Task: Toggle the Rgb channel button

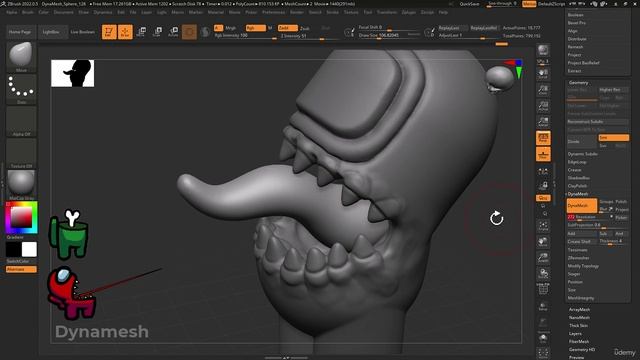Action: [256, 28]
